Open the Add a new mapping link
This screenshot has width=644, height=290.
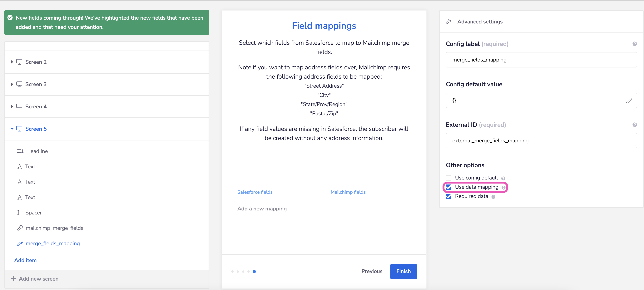click(262, 209)
